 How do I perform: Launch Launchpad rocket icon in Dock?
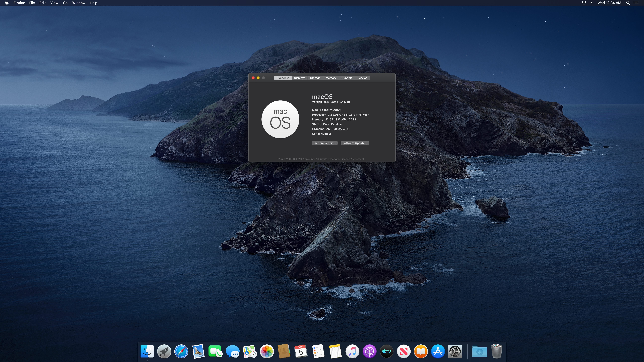pyautogui.click(x=164, y=352)
